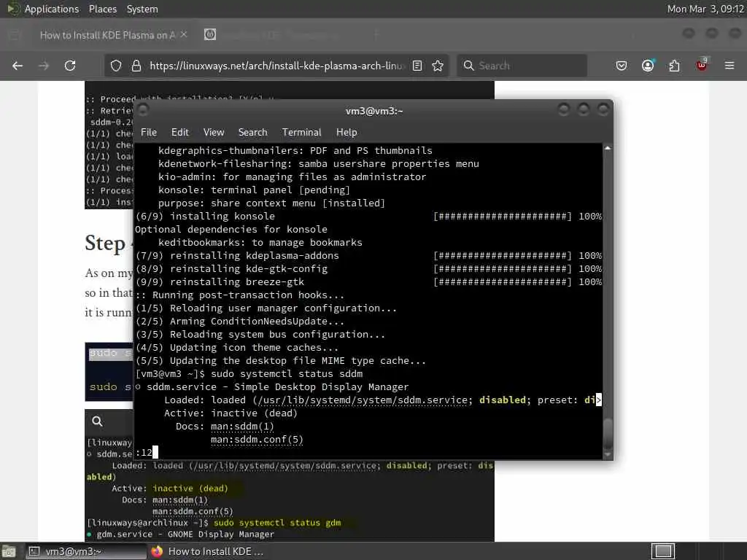This screenshot has width=747, height=560.
Task: Open the Mon Mar 3 clock
Action: pos(705,9)
